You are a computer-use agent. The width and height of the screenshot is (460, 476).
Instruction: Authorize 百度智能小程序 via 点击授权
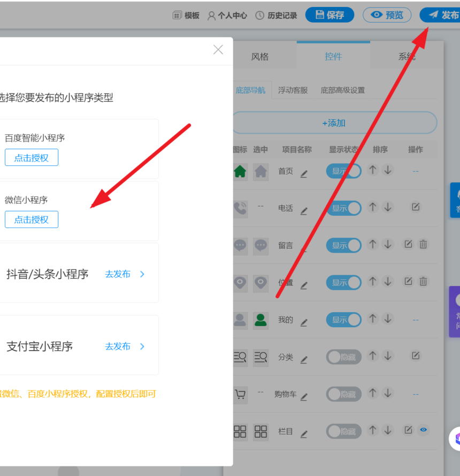coord(32,157)
